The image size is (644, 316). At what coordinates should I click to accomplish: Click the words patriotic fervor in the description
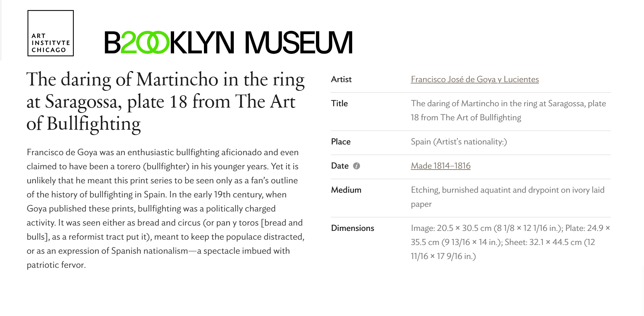point(56,265)
